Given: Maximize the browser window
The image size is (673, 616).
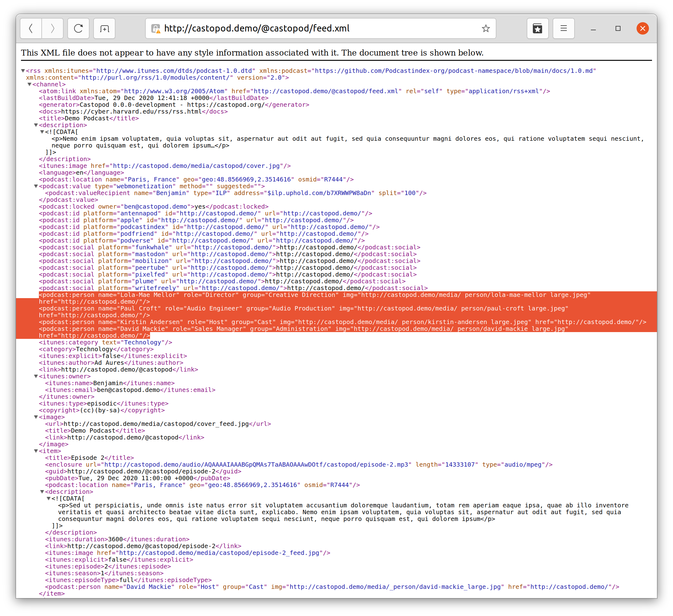Looking at the screenshot, I should click(618, 29).
